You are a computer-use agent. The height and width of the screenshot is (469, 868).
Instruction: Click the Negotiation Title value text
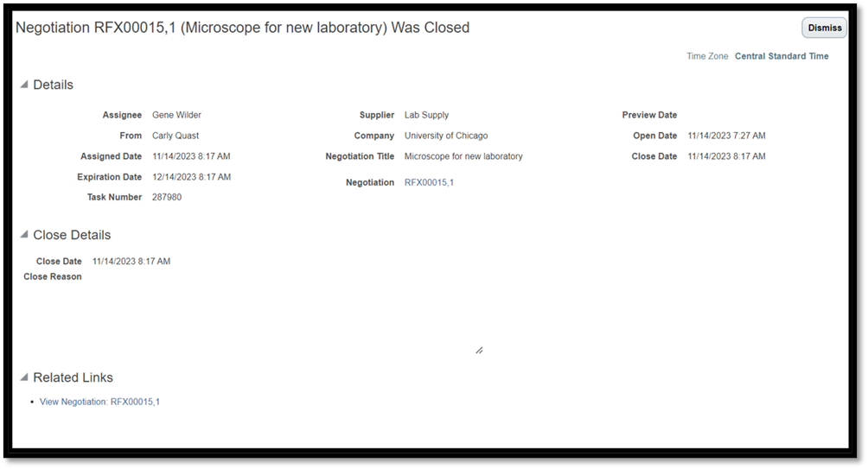463,156
